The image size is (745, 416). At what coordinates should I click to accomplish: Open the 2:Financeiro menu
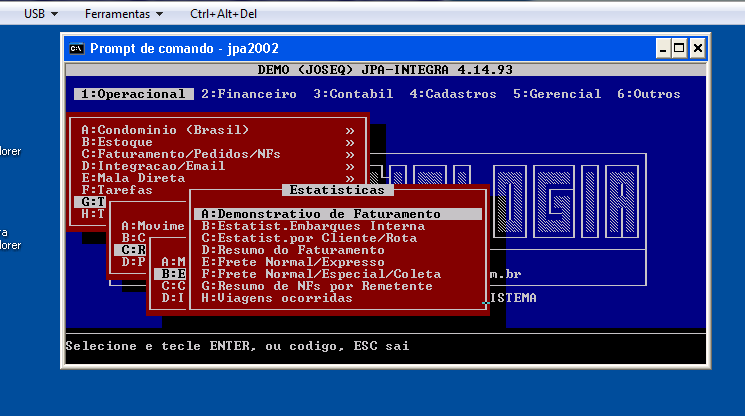(x=249, y=94)
